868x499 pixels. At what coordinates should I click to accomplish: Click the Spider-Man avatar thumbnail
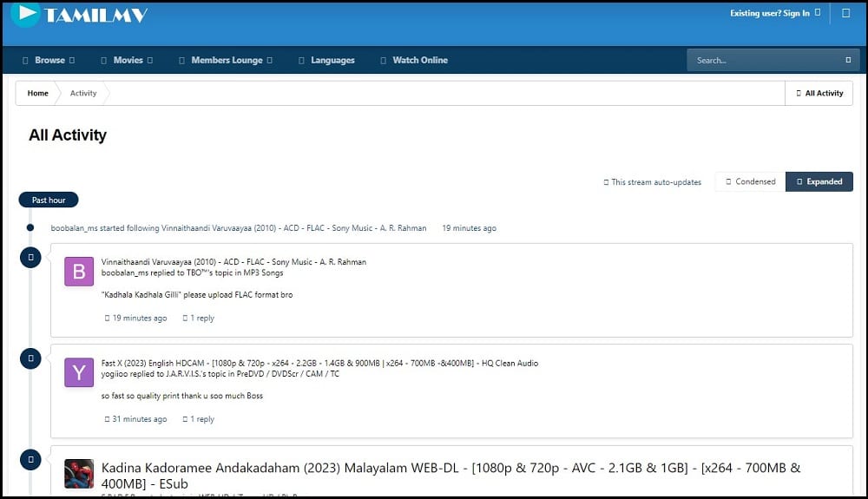tap(79, 474)
